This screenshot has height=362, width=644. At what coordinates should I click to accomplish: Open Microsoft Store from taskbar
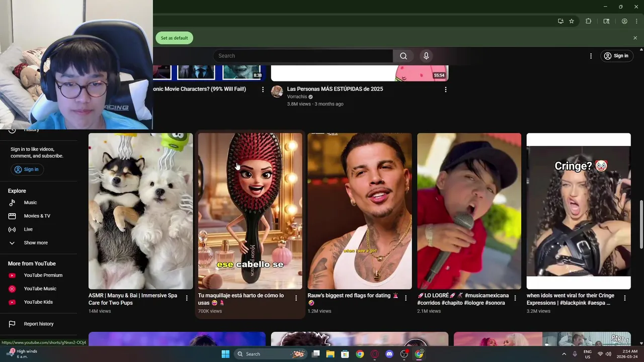tap(345, 354)
